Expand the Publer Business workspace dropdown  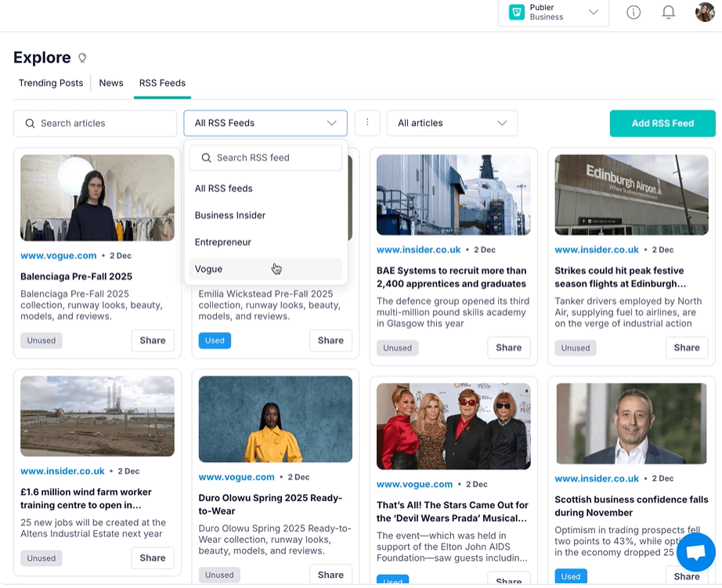(593, 13)
